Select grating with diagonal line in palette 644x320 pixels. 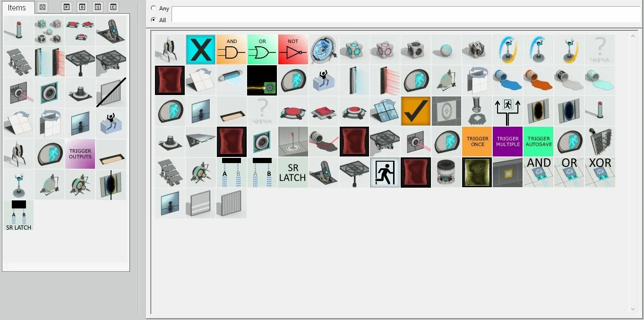pyautogui.click(x=111, y=93)
